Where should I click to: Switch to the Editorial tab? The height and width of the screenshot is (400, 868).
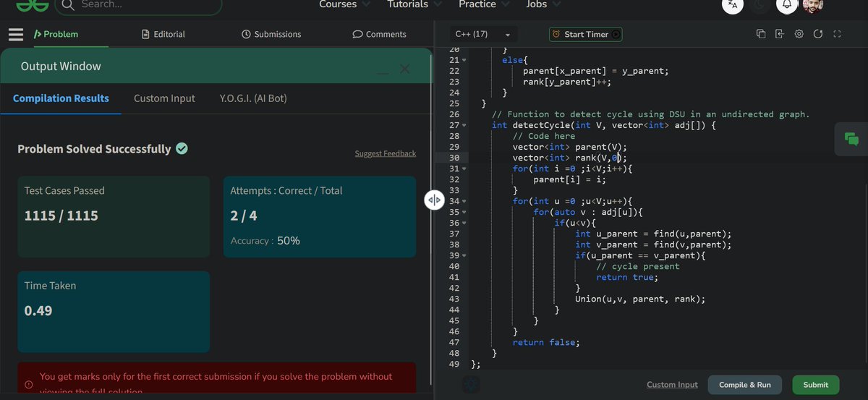pyautogui.click(x=163, y=34)
